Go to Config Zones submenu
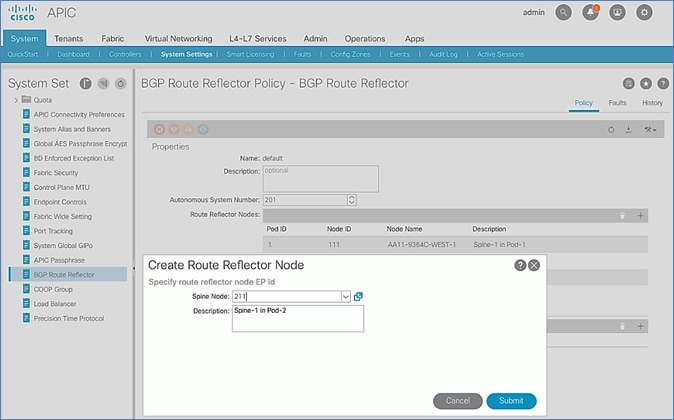This screenshot has height=420, width=674. (350, 54)
